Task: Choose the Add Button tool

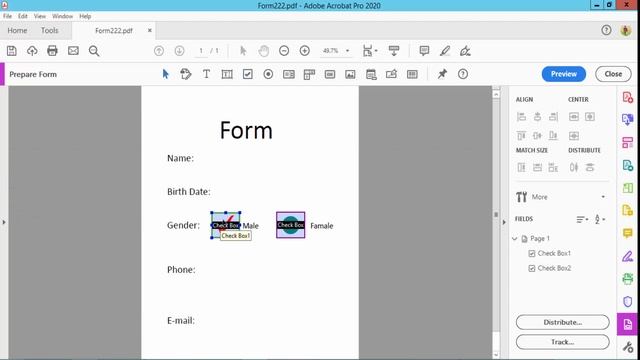Action: [330, 74]
